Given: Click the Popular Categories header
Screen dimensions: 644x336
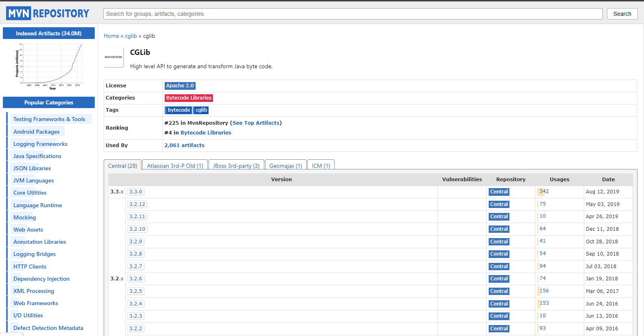Looking at the screenshot, I should 49,102.
